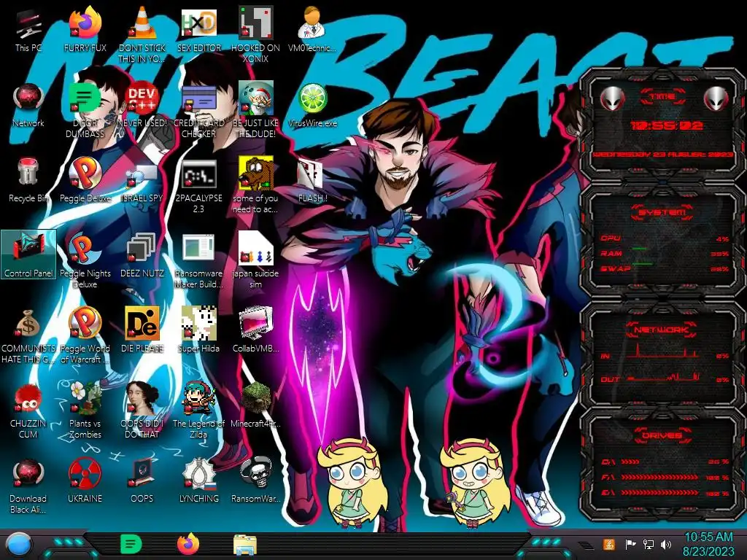Launch the japan suicide sim shortcut

(256, 262)
